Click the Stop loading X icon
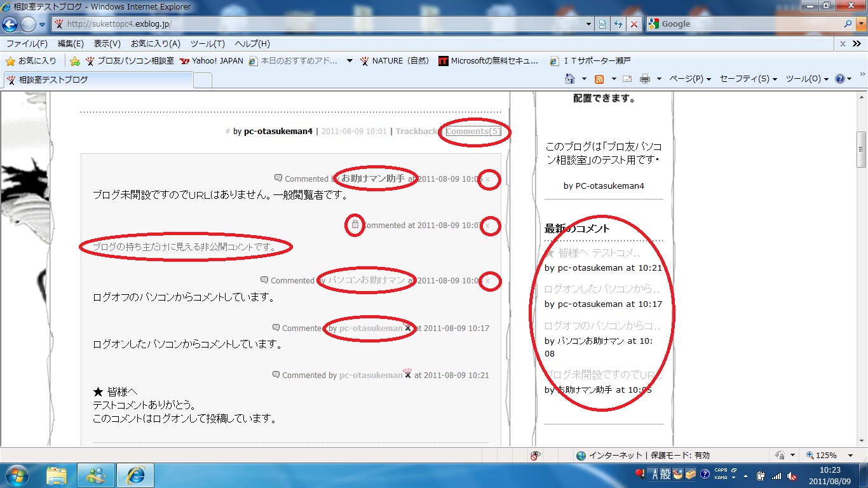 [x=634, y=24]
